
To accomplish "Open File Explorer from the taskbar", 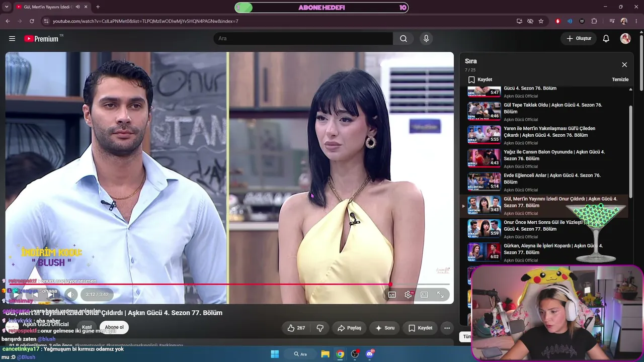I will [326, 354].
